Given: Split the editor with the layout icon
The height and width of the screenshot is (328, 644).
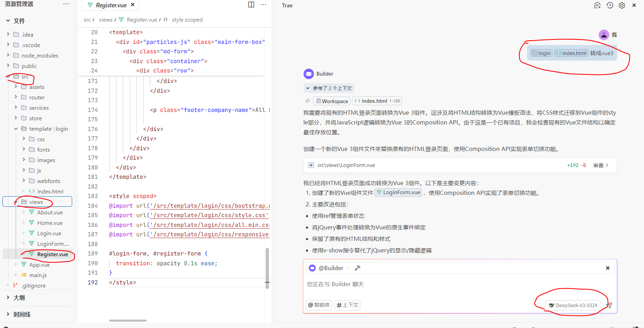Looking at the screenshot, I should click(x=251, y=5).
